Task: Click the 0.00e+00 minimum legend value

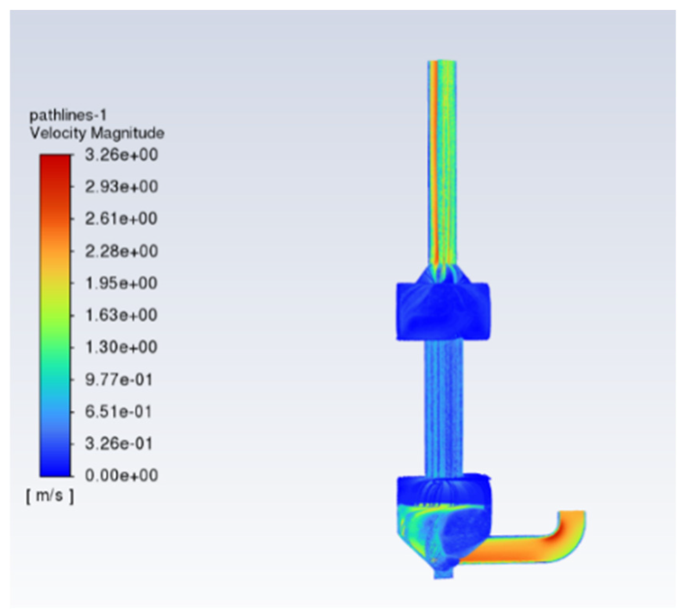Action: [121, 475]
